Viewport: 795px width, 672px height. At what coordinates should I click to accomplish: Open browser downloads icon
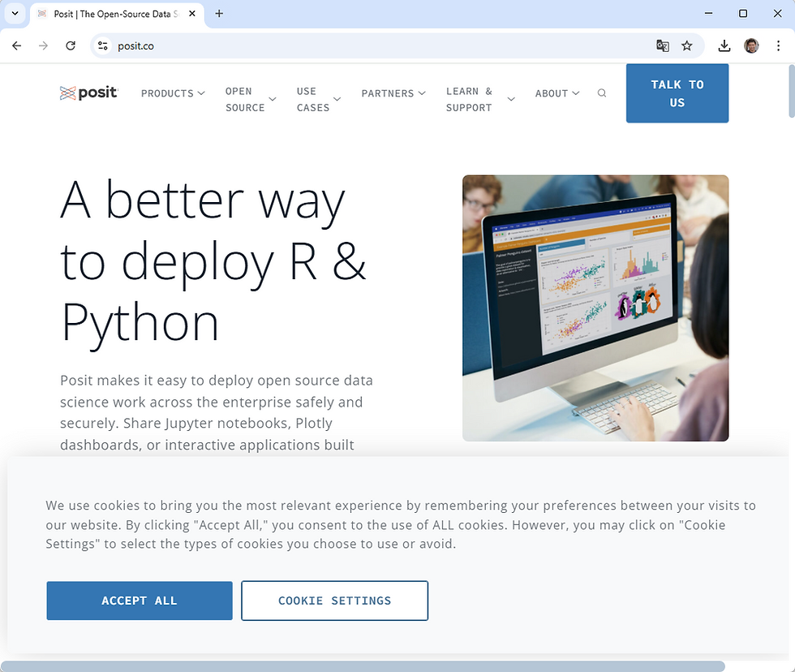724,45
